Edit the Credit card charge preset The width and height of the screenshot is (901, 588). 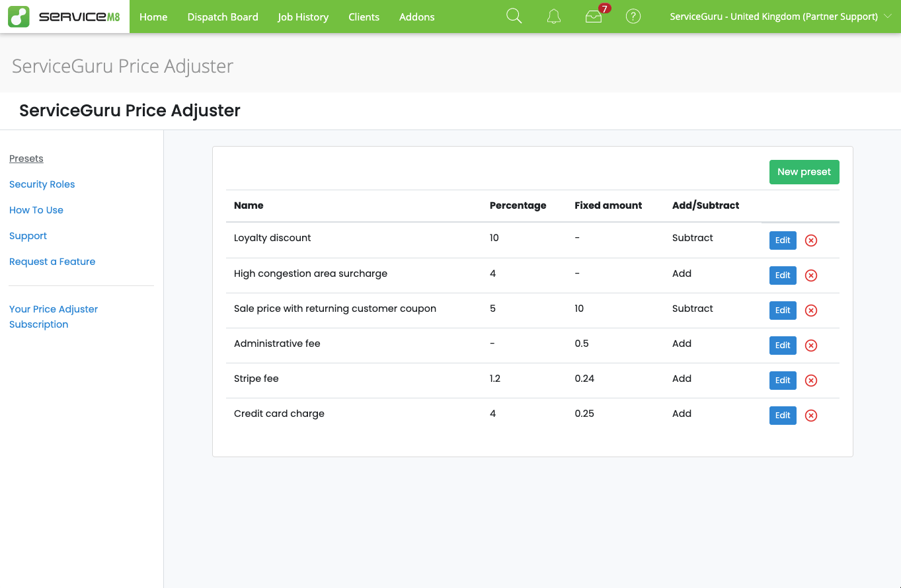click(783, 416)
